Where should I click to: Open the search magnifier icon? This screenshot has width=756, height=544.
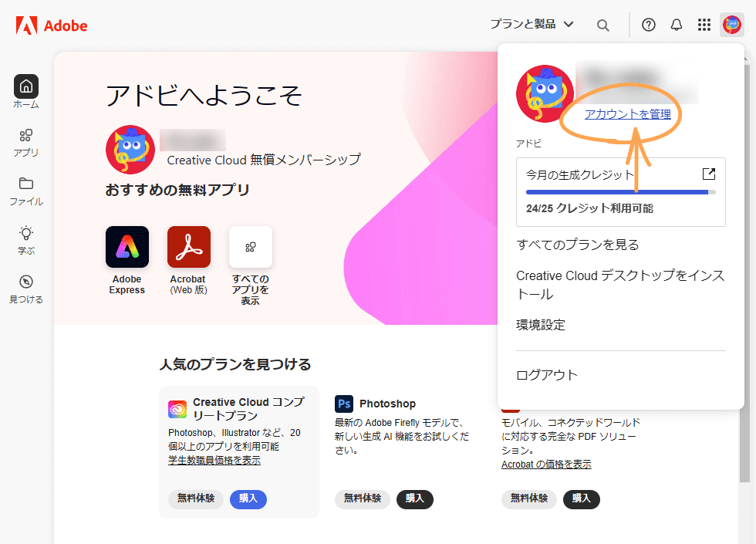602,25
